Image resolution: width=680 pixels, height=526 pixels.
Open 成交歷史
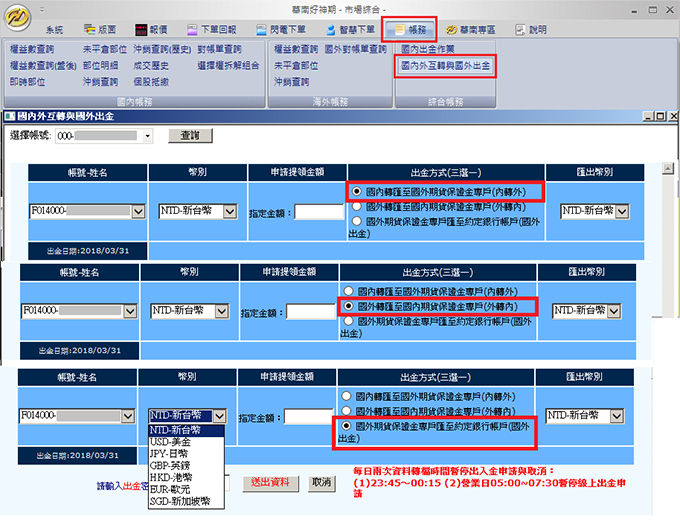(x=151, y=65)
